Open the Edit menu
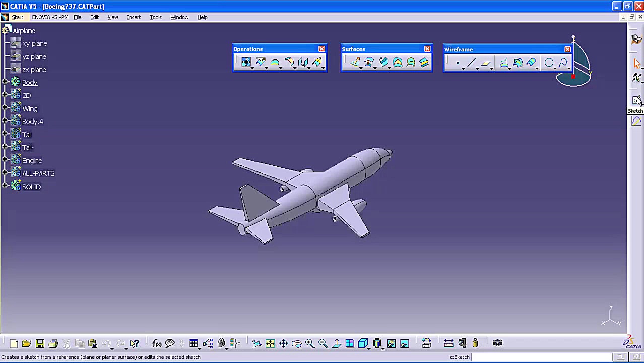The height and width of the screenshot is (363, 644). [x=94, y=17]
